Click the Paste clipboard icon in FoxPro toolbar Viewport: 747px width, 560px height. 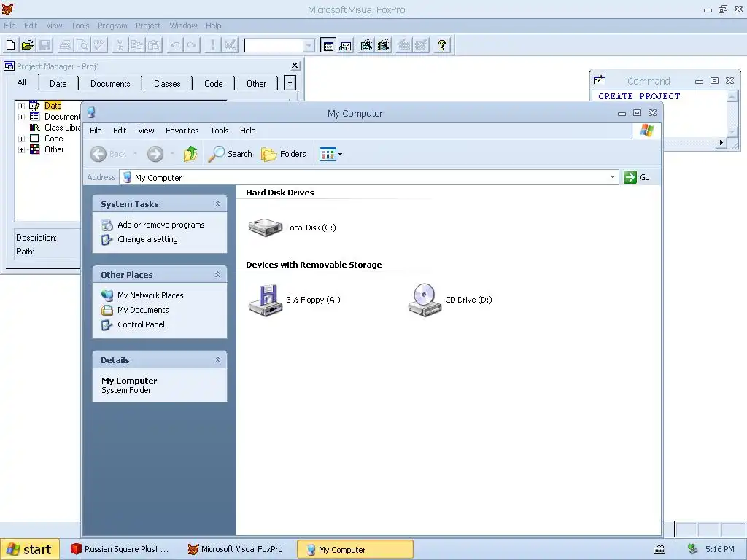pos(154,45)
